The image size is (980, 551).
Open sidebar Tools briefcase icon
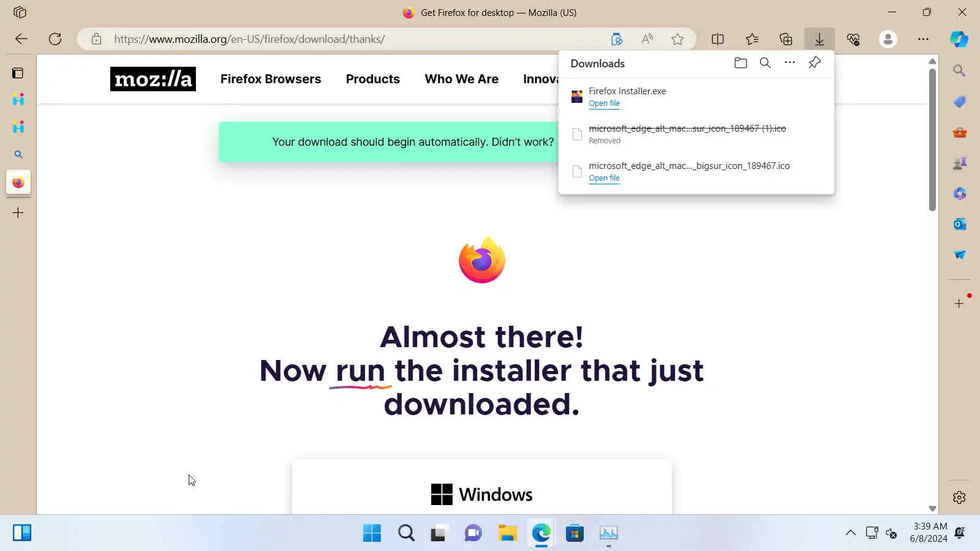[959, 132]
